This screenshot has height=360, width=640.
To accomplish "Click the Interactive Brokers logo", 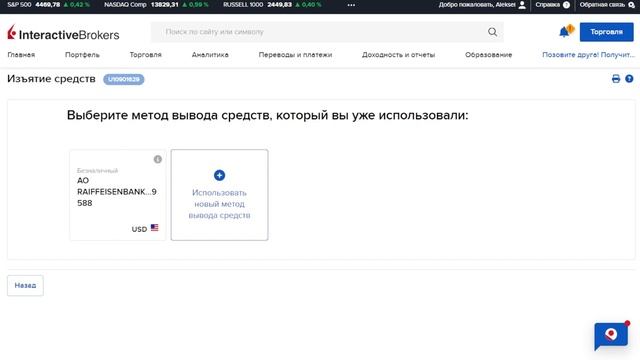I will [63, 33].
